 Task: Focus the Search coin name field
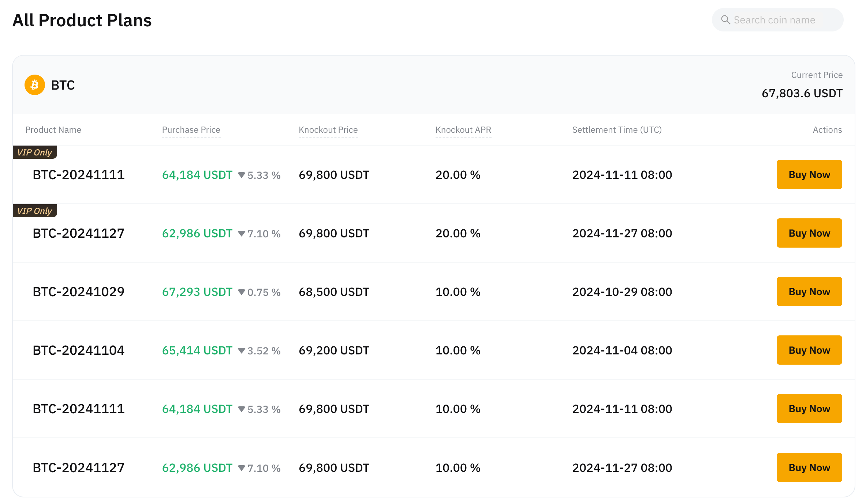tap(777, 20)
